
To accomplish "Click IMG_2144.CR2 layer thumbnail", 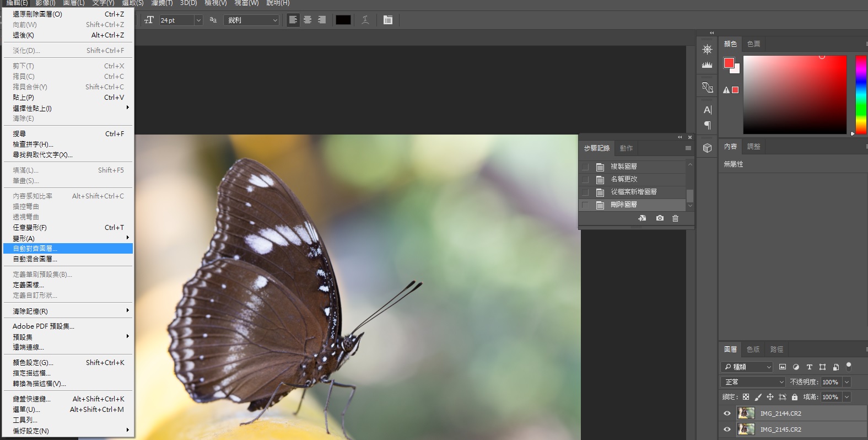I will click(x=746, y=413).
